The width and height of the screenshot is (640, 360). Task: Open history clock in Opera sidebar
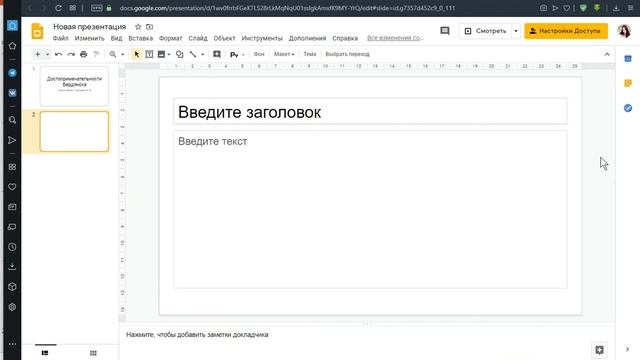[12, 247]
